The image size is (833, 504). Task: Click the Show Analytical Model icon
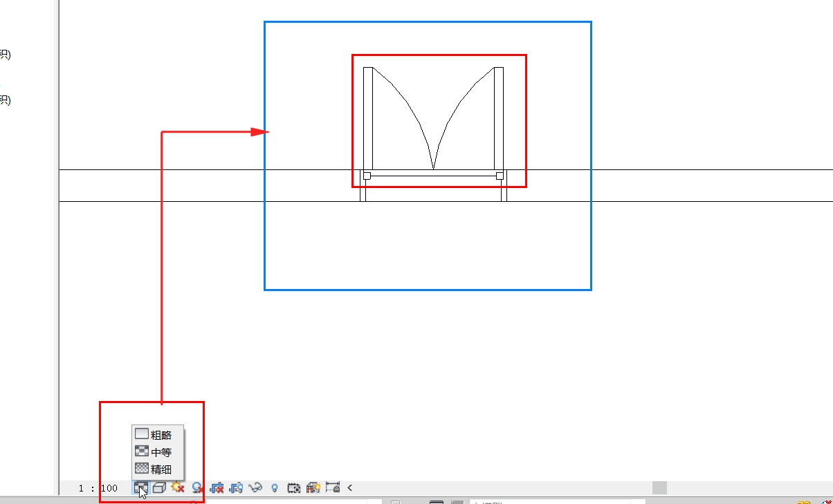pyautogui.click(x=313, y=488)
